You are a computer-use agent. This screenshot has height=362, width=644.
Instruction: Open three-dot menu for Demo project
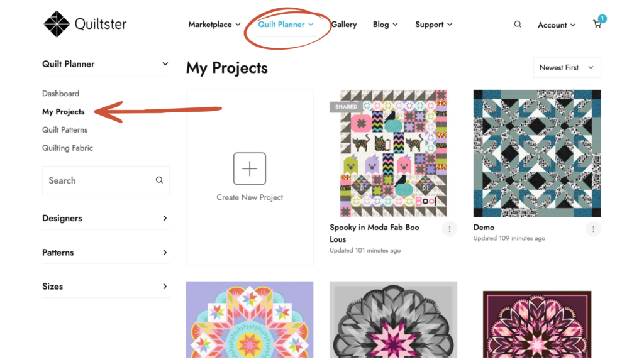coord(593,229)
